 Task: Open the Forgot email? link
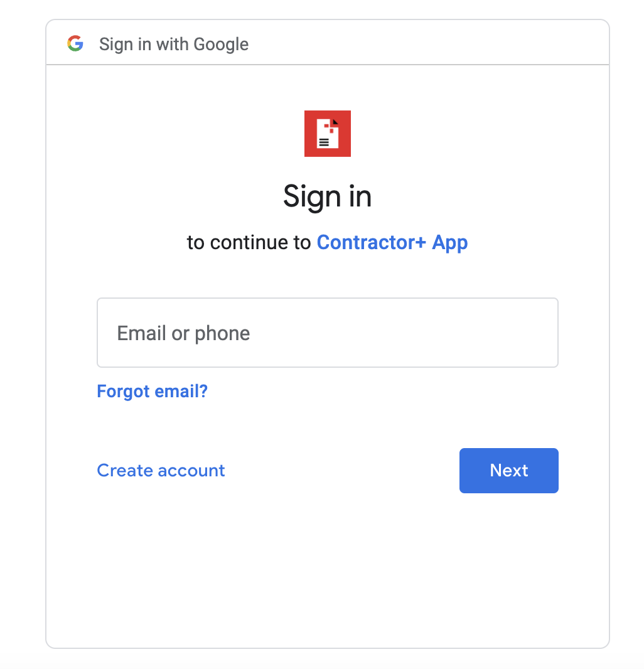153,391
